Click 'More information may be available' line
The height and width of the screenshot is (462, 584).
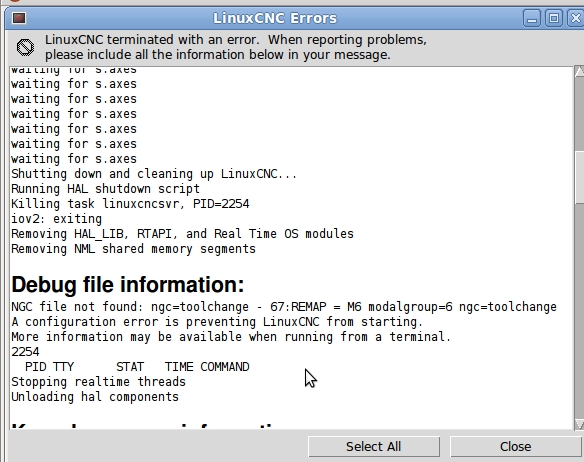pos(231,337)
